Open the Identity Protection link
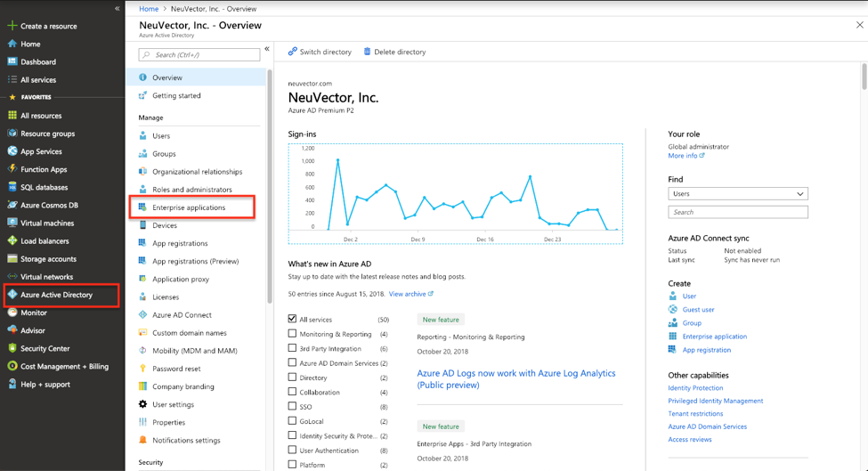This screenshot has height=471, width=868. pyautogui.click(x=695, y=388)
